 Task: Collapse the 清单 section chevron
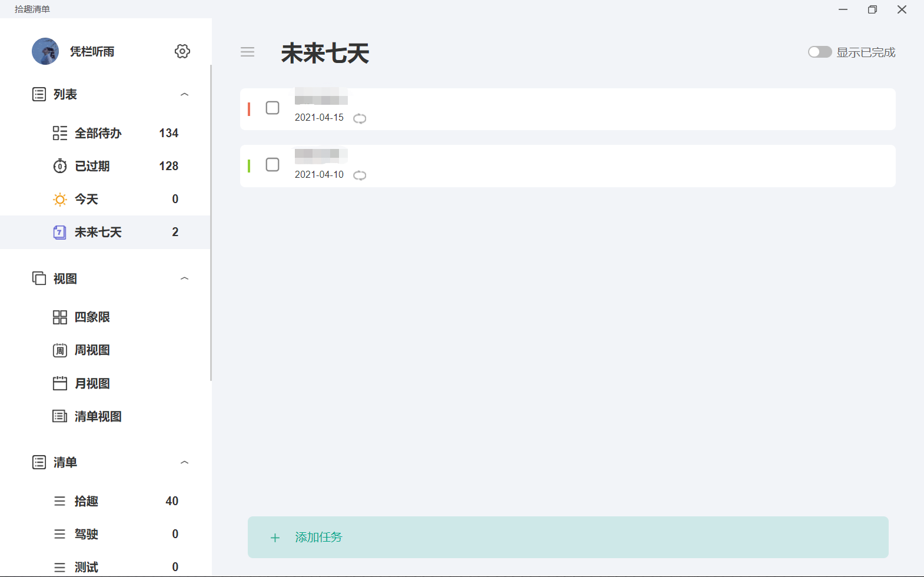184,462
